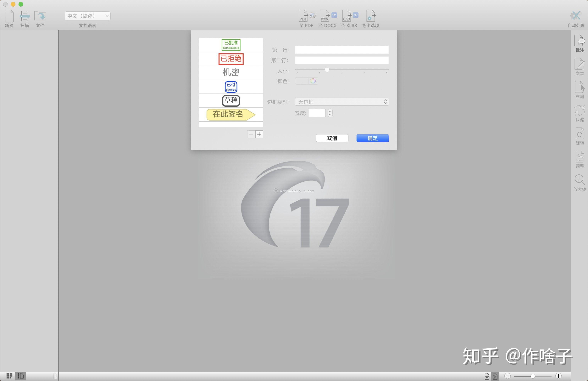Toggle page detail view at bottom left

coord(21,376)
